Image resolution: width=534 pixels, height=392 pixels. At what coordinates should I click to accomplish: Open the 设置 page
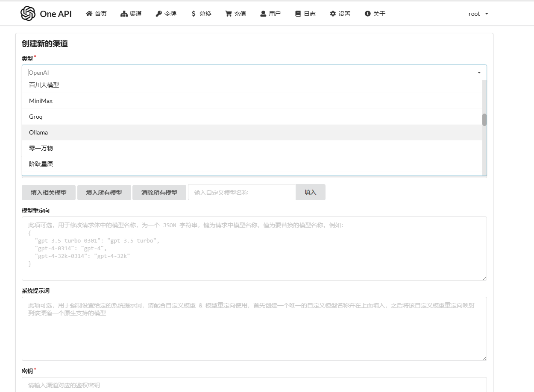340,14
